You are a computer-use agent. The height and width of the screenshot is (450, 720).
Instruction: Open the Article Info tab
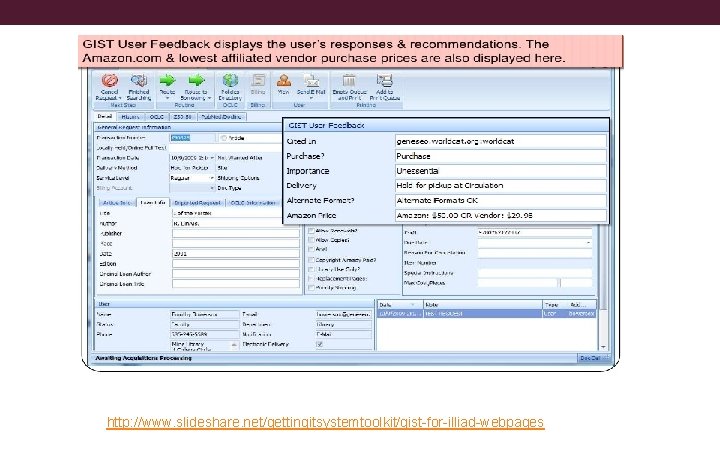pos(117,202)
